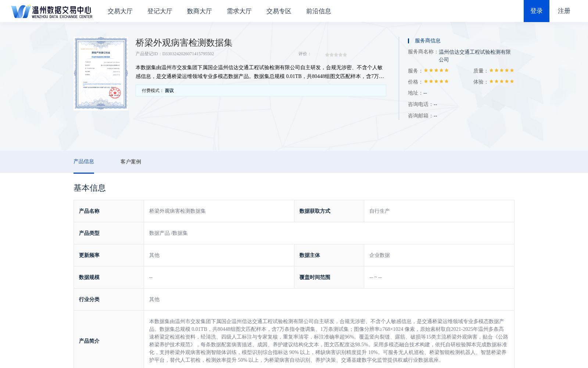Click the gray 评价 star rating
The height and width of the screenshot is (368, 588).
click(x=336, y=54)
